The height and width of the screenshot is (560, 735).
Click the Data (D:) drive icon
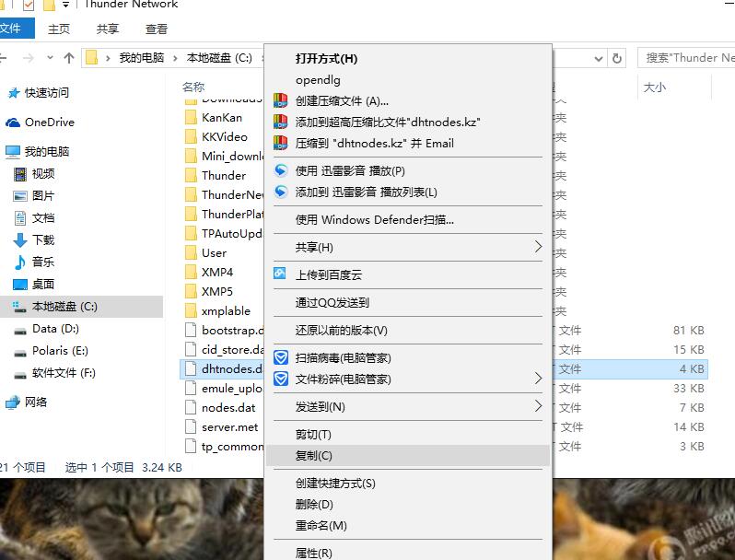tap(20, 331)
